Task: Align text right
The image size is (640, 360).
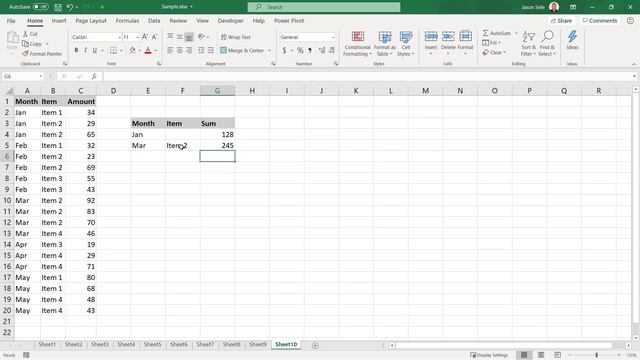Action: pyautogui.click(x=189, y=50)
